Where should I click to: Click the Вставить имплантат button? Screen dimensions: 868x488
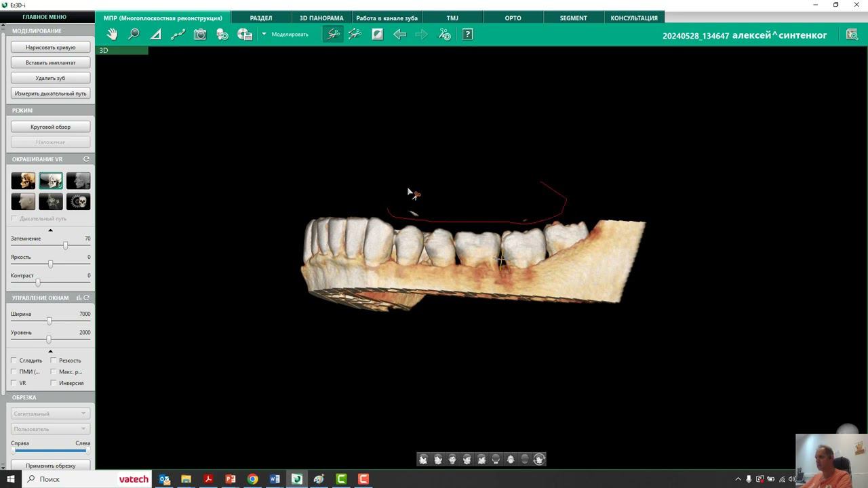[x=50, y=62]
